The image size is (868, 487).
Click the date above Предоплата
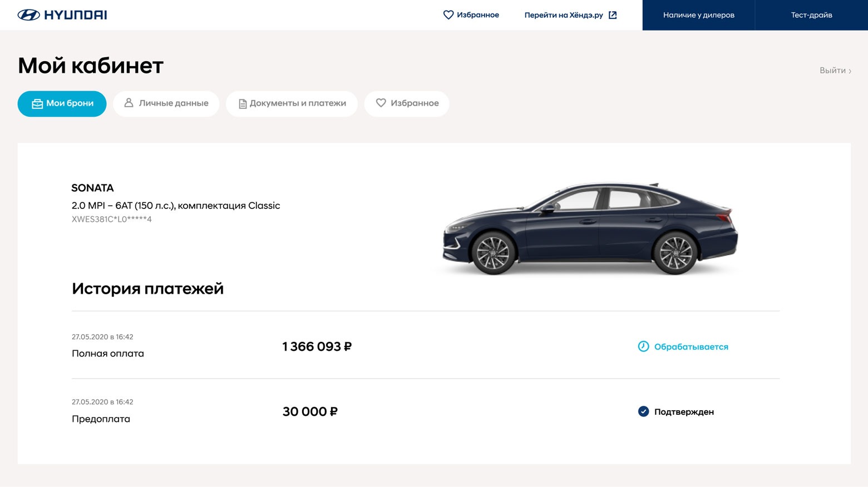coord(102,402)
